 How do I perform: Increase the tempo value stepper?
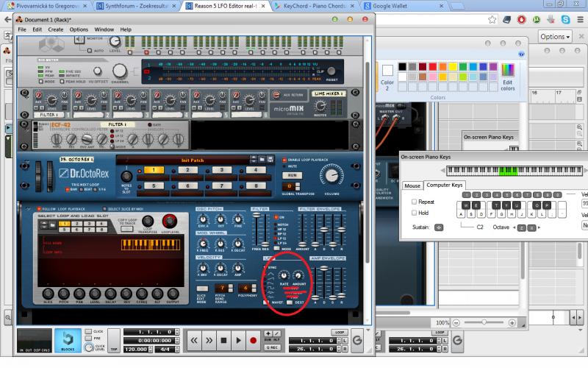(x=151, y=347)
